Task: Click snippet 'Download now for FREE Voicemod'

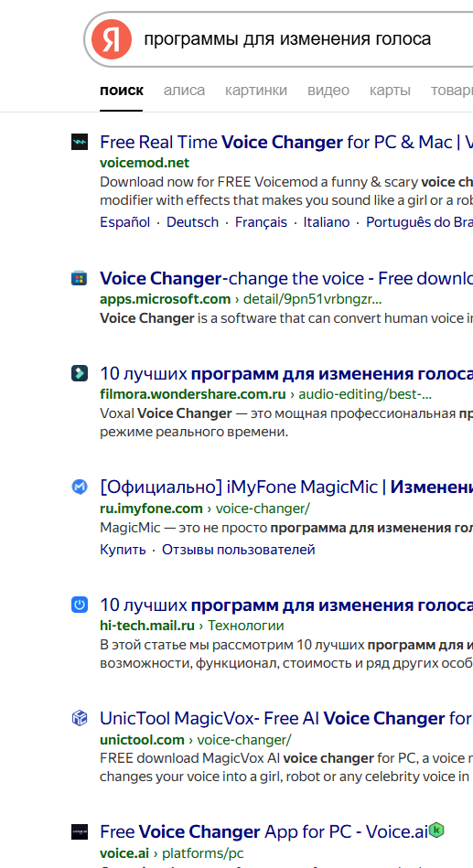Action: coord(286,191)
